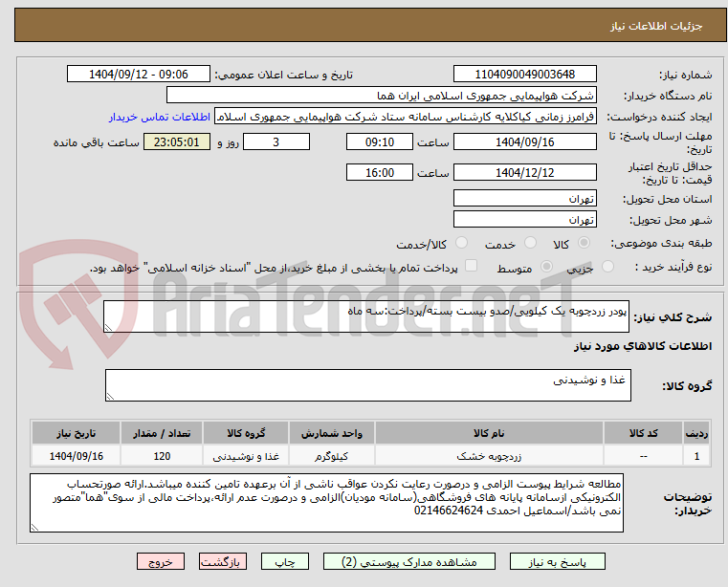Click the price validity time 16:00 field

pyautogui.click(x=380, y=173)
